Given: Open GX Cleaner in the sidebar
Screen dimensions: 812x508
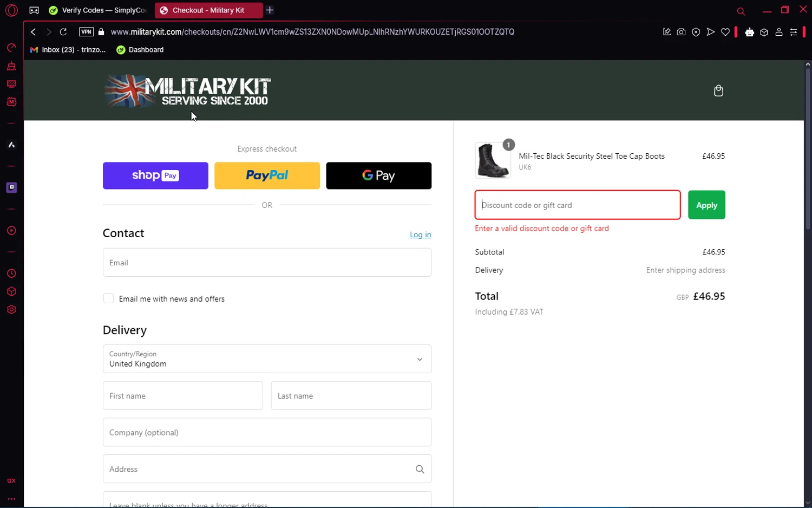Looking at the screenshot, I should click(11, 66).
